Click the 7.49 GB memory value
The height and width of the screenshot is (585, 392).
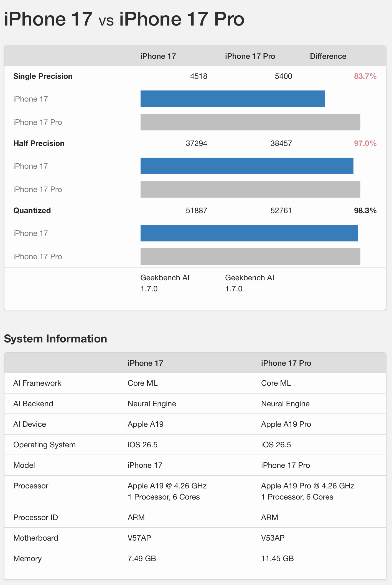tap(142, 559)
